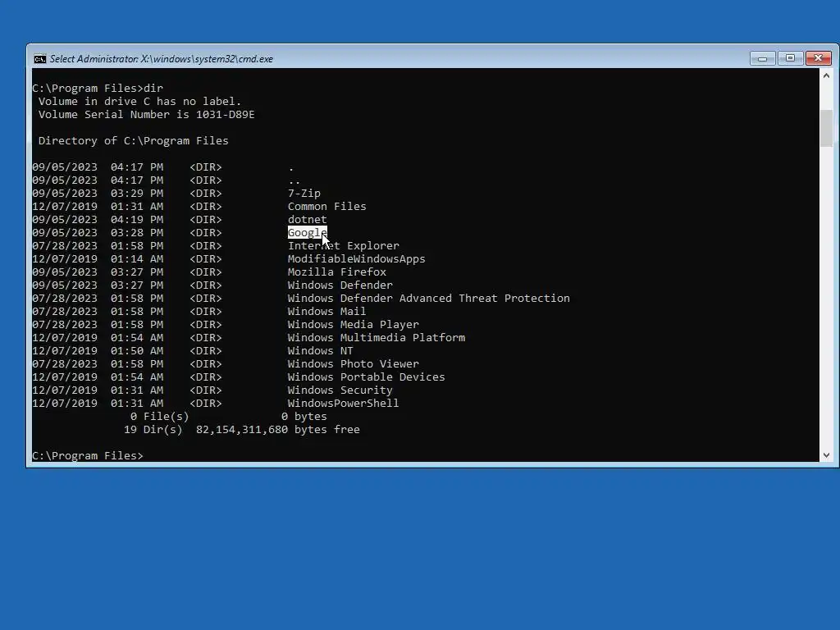Image resolution: width=840 pixels, height=630 pixels.
Task: Maximize the command prompt window
Action: (x=790, y=58)
